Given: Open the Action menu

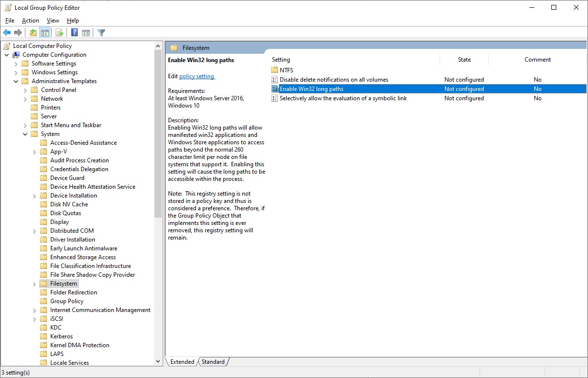Looking at the screenshot, I should [x=30, y=21].
